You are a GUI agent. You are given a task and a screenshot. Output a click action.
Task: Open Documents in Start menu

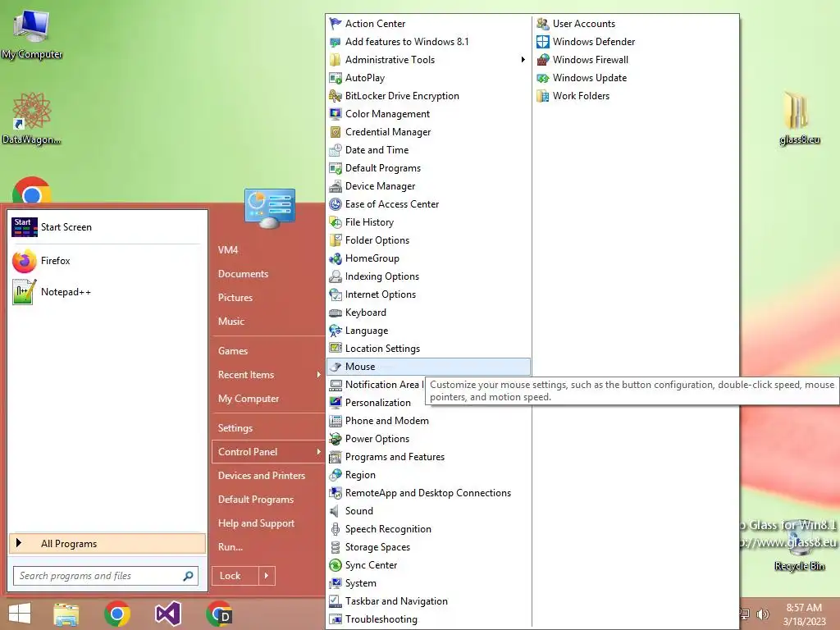243,274
